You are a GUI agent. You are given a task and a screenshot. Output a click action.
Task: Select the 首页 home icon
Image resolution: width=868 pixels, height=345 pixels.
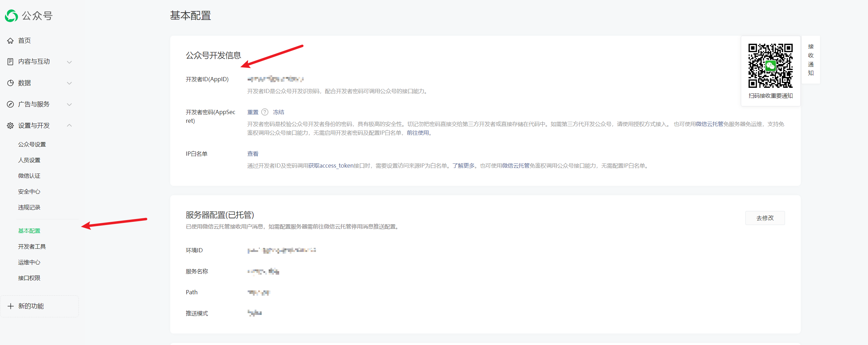point(11,40)
